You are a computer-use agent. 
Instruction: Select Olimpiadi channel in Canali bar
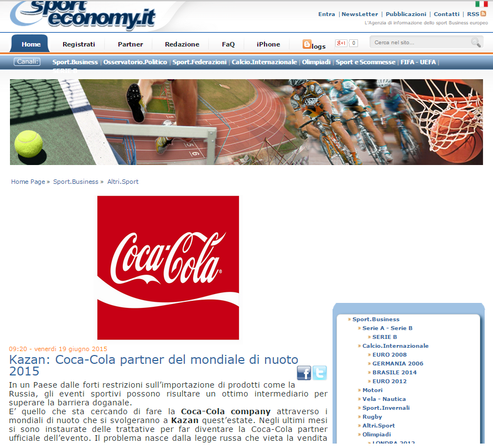coord(316,62)
